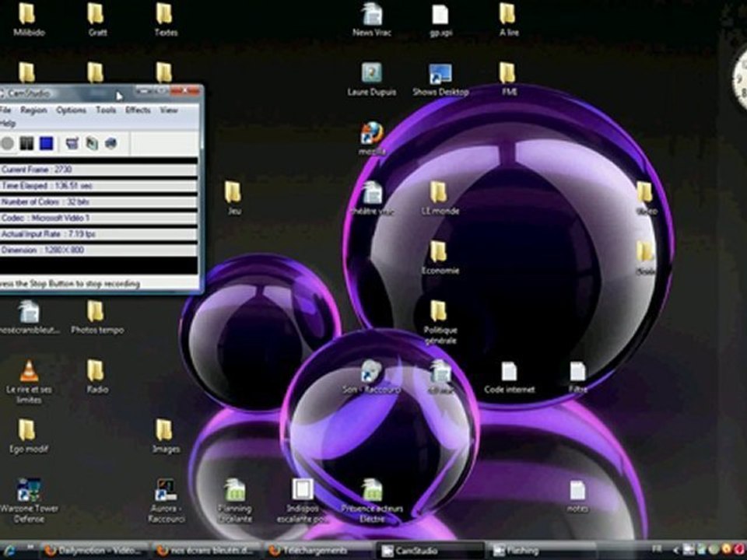Open the VLC shortcut Le rire et ses limites

point(29,372)
